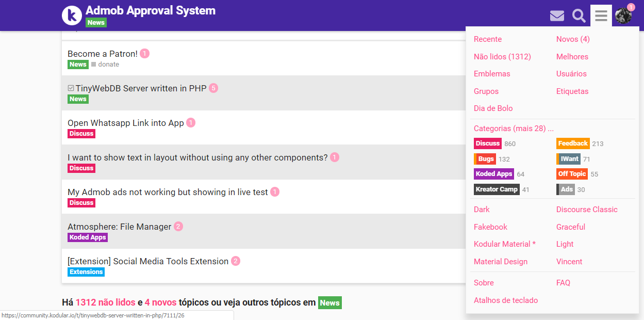The image size is (644, 320).
Task: Select Koded Apps category in menu
Action: pyautogui.click(x=494, y=174)
